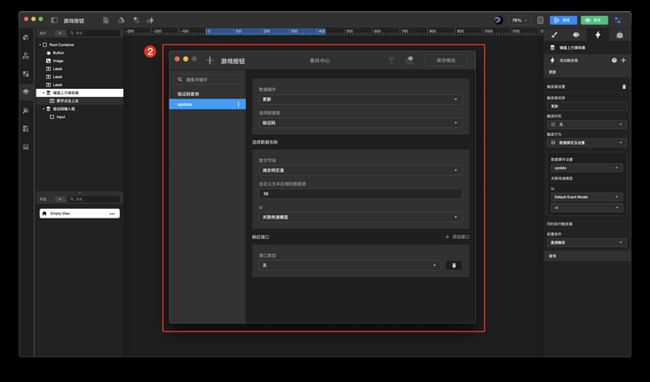This screenshot has width=650, height=382.
Task: Switch to the brush style tab
Action: (555, 35)
